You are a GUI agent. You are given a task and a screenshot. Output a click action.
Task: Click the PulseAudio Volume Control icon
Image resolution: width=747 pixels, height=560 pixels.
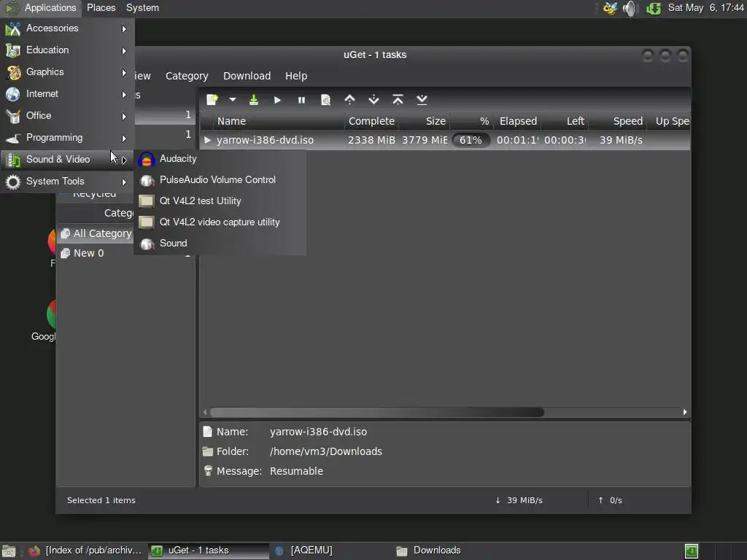coord(147,180)
